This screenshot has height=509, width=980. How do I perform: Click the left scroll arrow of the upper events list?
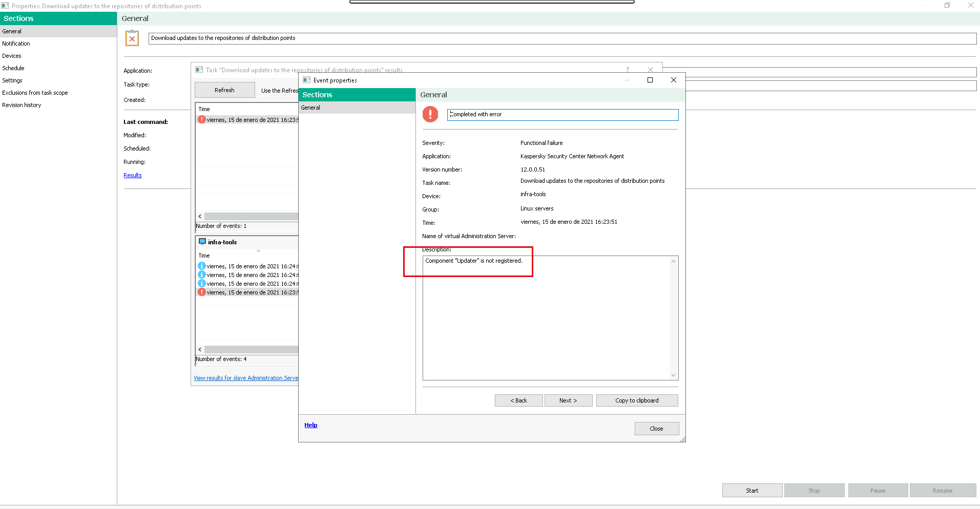tap(200, 216)
